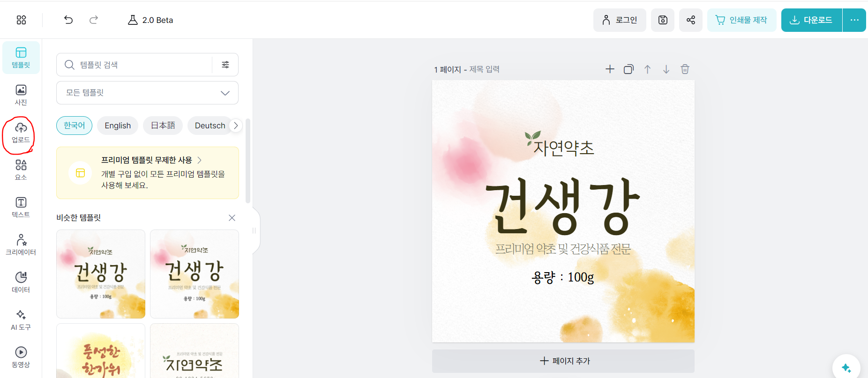Viewport: 868px width, 378px height.
Task: Select the second 건생강 similar template thumbnail
Action: 195,274
